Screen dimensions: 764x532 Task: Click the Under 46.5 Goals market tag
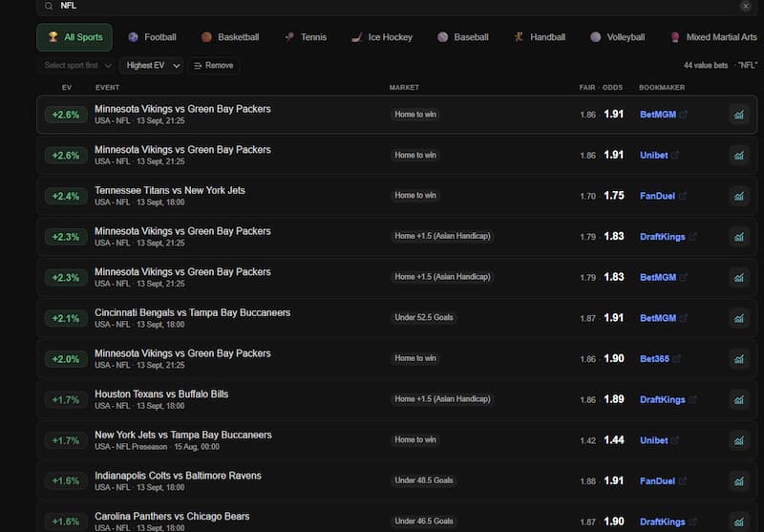pyautogui.click(x=424, y=521)
